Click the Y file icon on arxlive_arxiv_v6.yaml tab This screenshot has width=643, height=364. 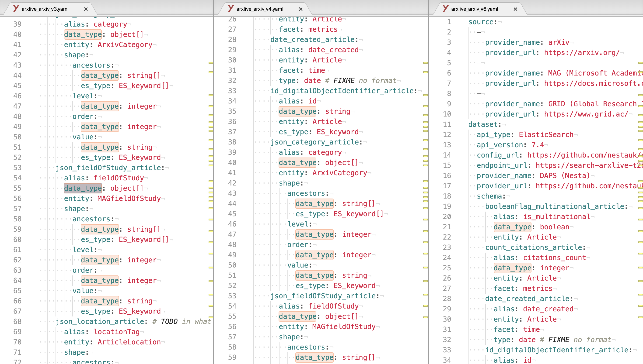tap(445, 9)
